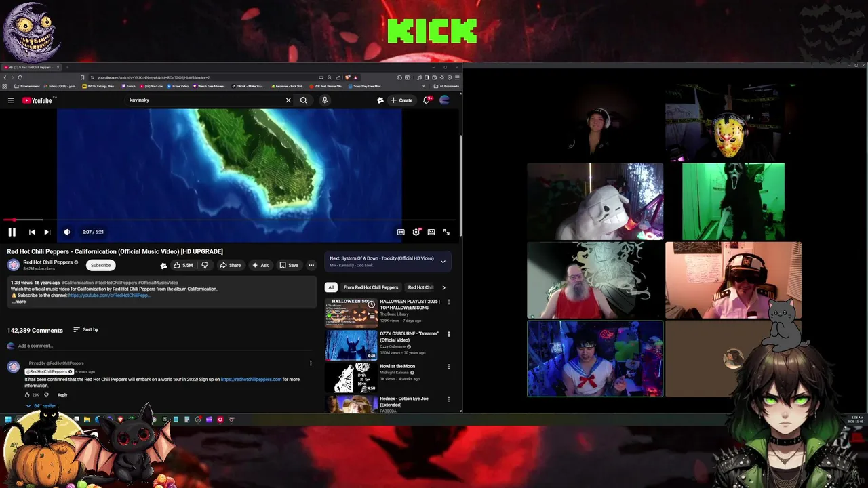This screenshot has width=868, height=488.
Task: Go back in browser
Action: click(5, 77)
